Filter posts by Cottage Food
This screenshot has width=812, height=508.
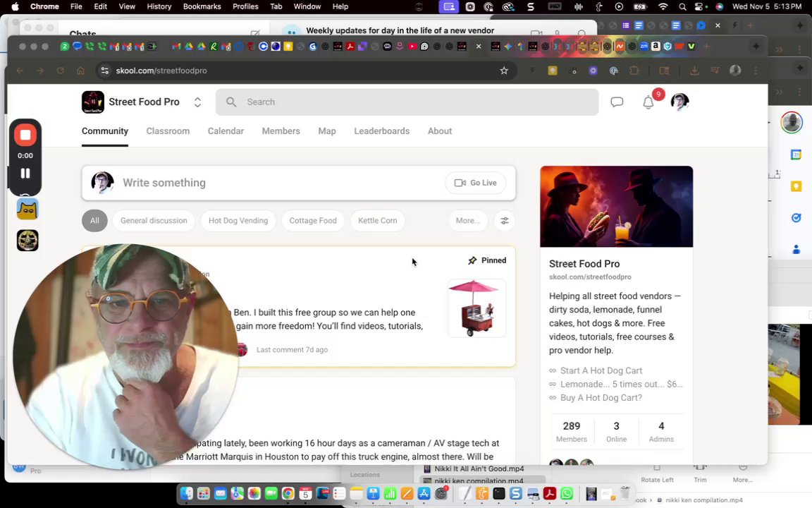point(313,221)
